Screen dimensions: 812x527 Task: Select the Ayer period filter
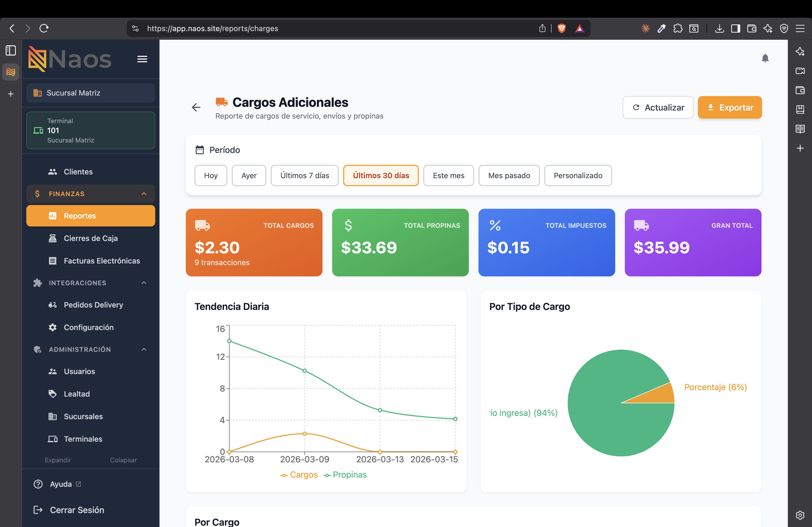pos(249,175)
